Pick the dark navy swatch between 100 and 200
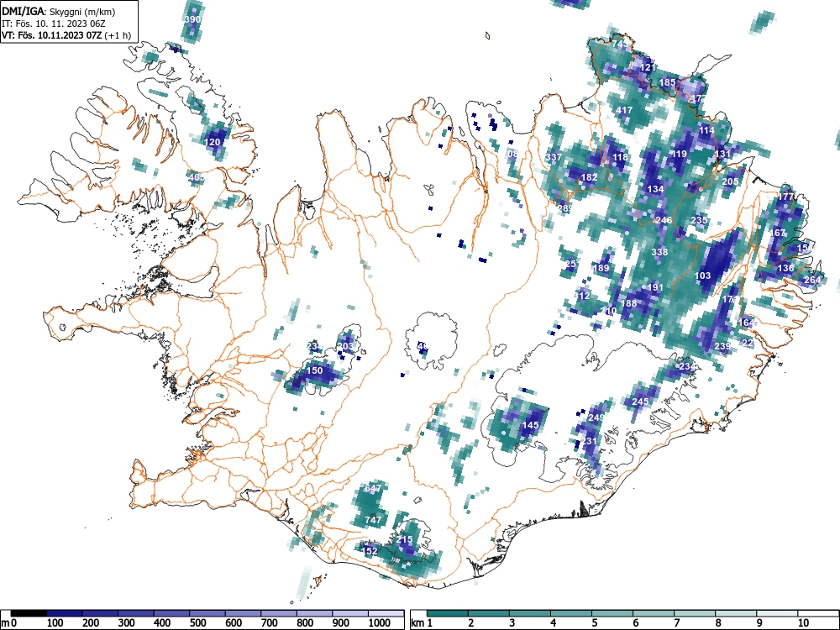 point(65,613)
